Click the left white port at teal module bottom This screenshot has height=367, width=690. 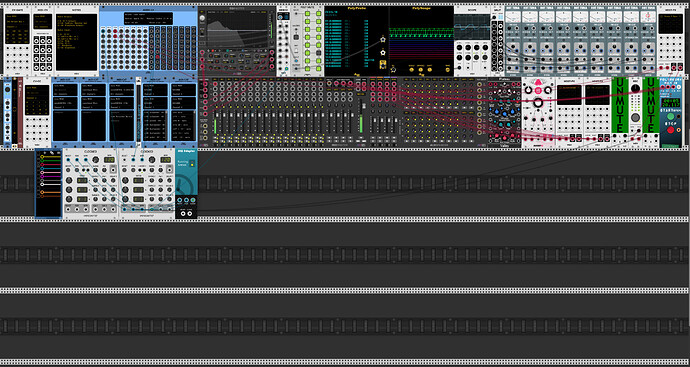(x=183, y=213)
